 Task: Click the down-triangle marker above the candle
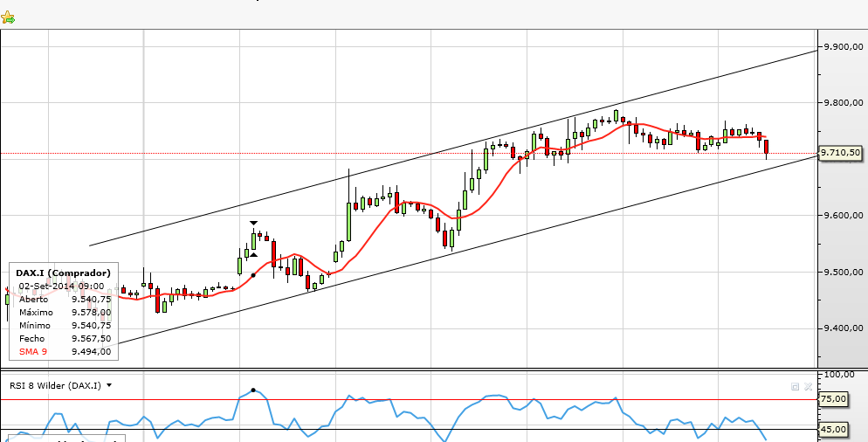pos(253,224)
